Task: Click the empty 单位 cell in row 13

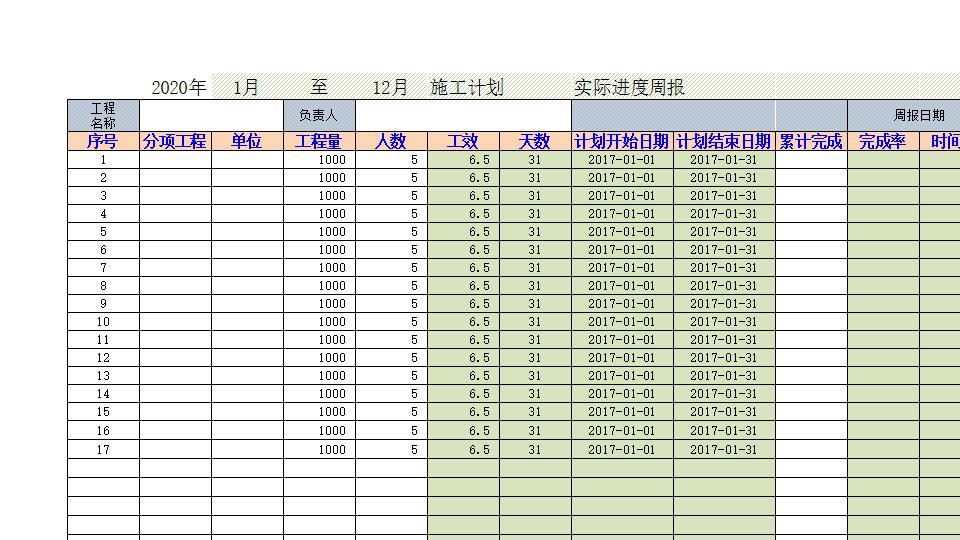Action: point(247,375)
